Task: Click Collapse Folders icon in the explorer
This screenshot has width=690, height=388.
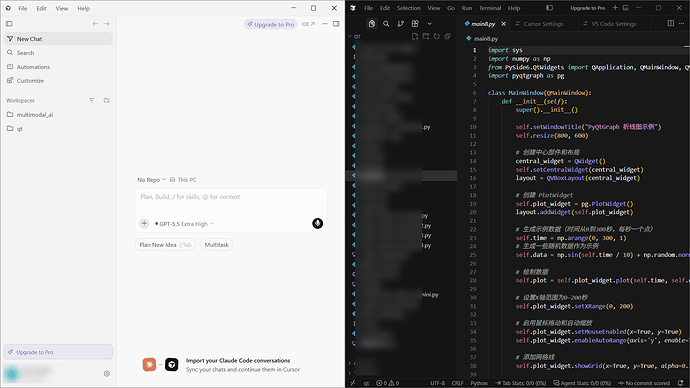Action: [x=448, y=37]
